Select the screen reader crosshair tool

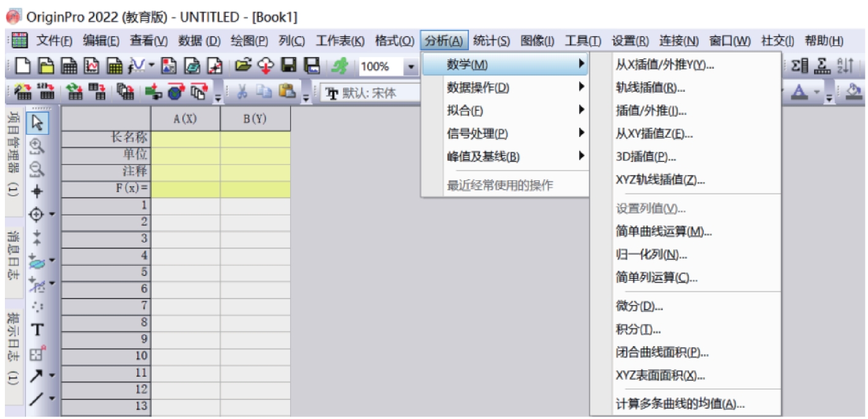click(x=37, y=191)
